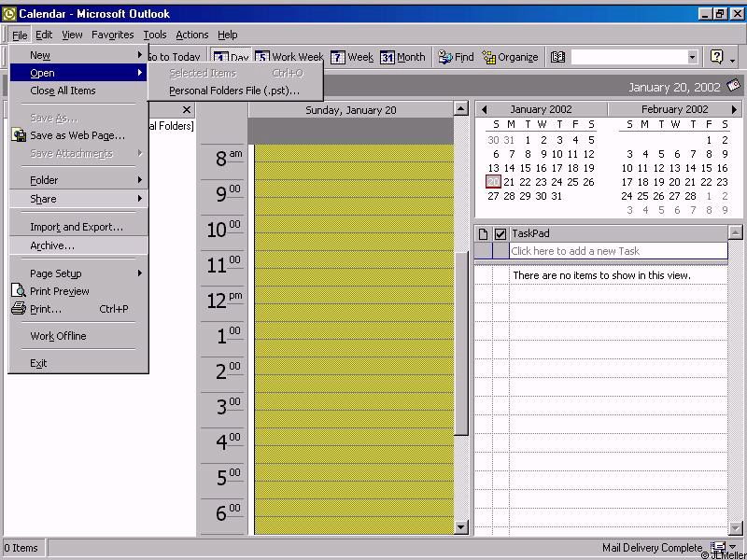Choose Archive... from the File menu
The width and height of the screenshot is (747, 560).
click(x=52, y=245)
